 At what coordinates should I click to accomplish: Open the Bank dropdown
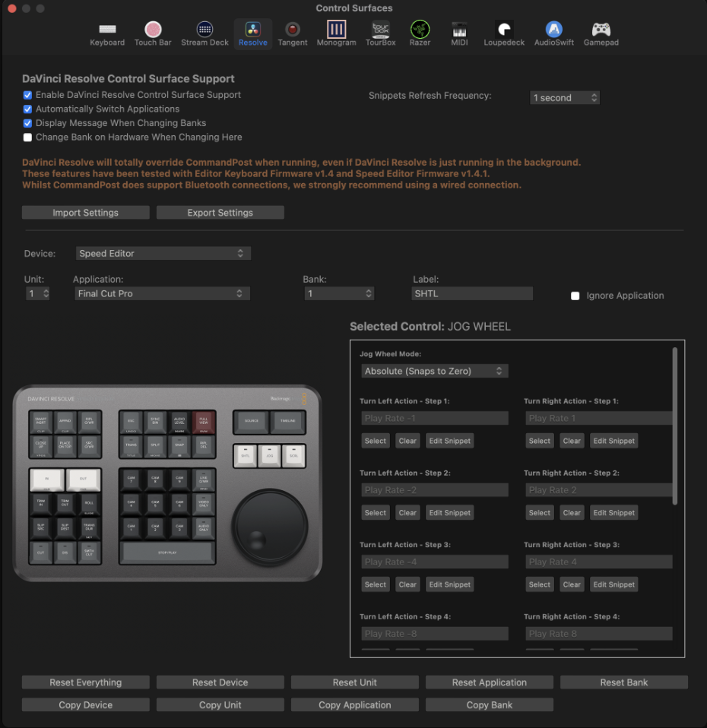(339, 293)
